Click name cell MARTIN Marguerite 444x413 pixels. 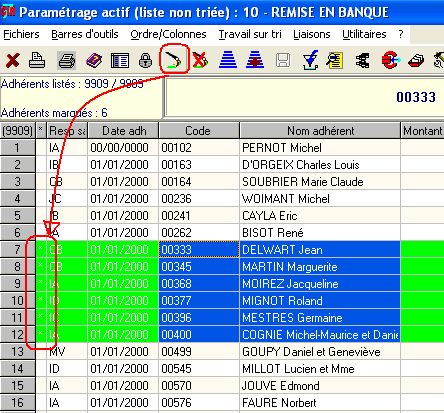tap(320, 267)
